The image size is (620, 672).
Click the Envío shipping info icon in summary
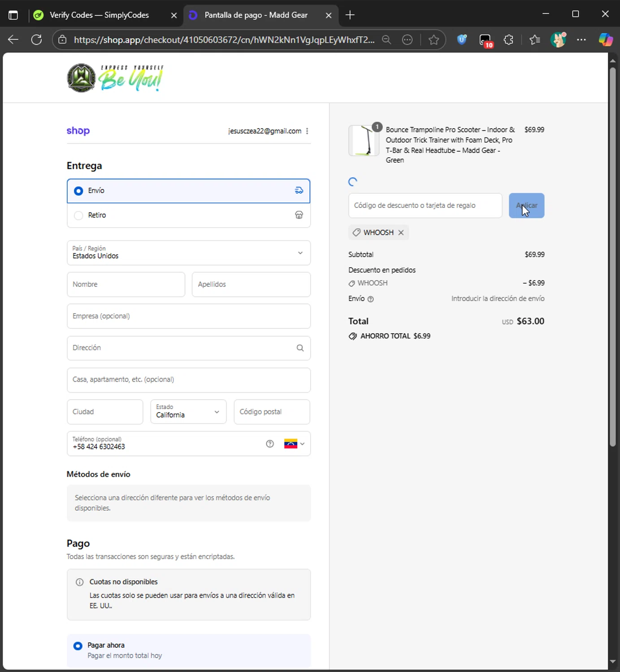point(371,299)
